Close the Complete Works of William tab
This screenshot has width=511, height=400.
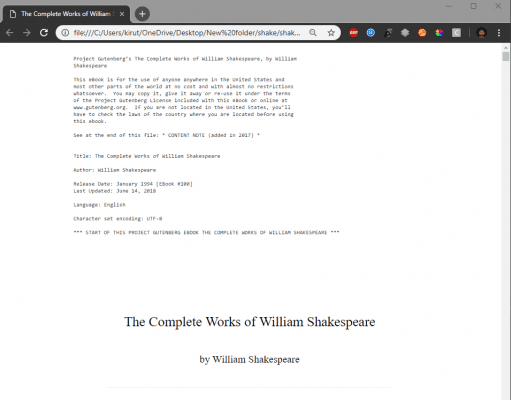[x=122, y=14]
